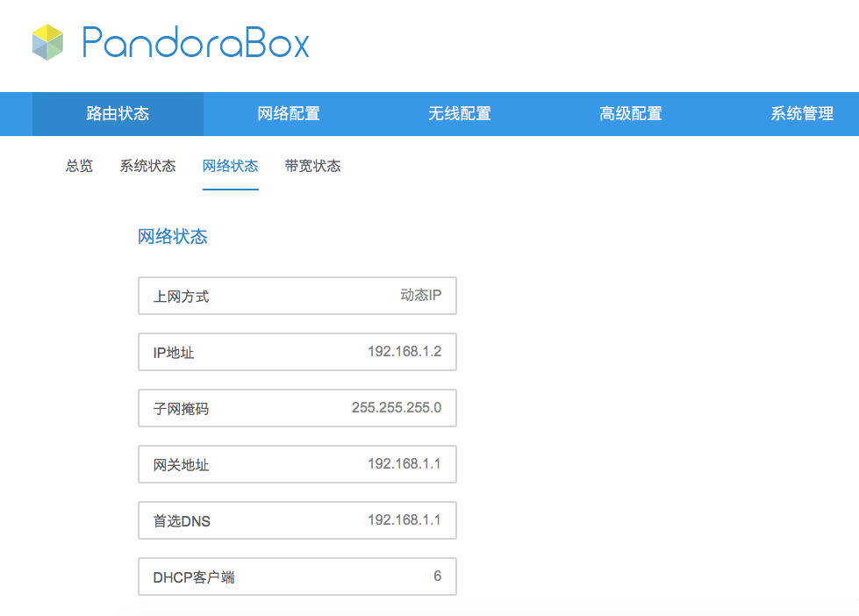The height and width of the screenshot is (616, 859).
Task: Click the 192.168.1.1 value in 首选DNS row
Action: coord(404,520)
